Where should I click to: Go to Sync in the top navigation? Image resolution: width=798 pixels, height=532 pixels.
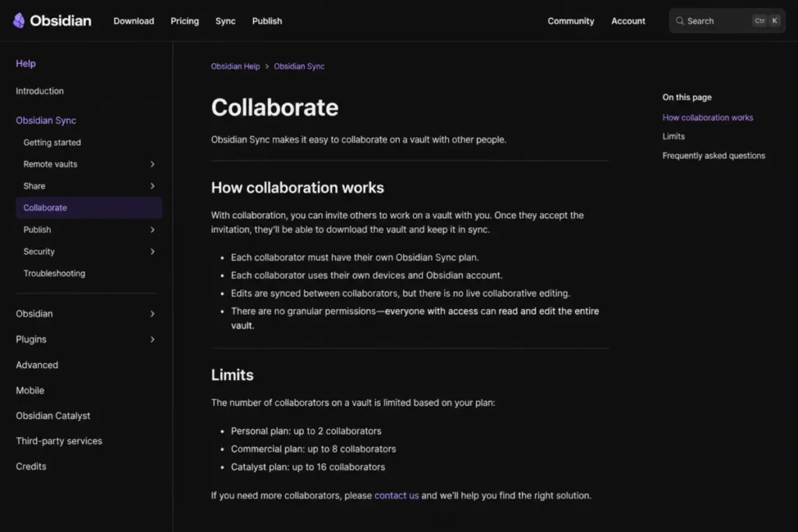click(x=225, y=21)
